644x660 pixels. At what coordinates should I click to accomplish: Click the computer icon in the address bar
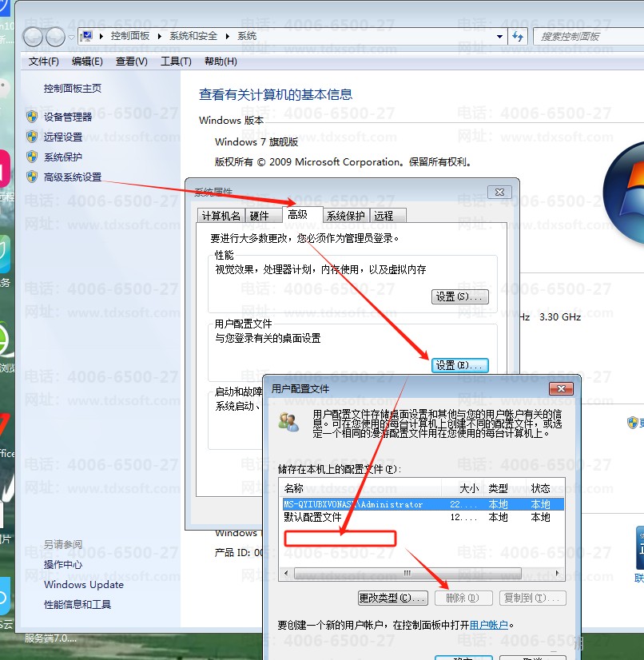(x=87, y=36)
